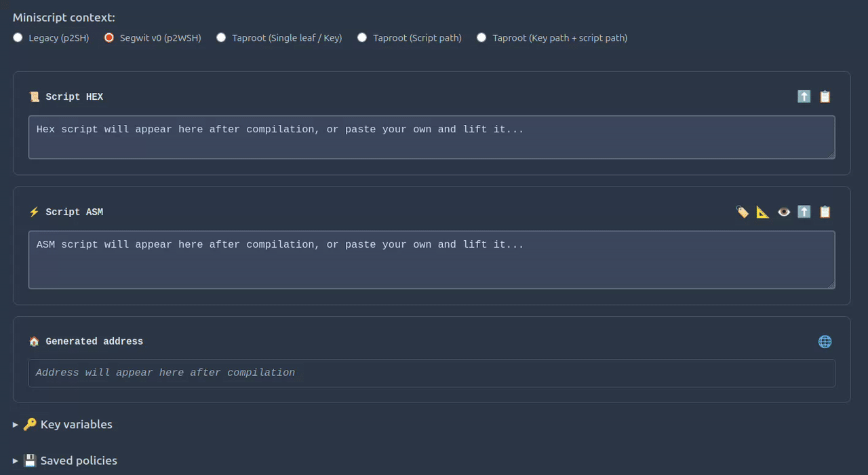Copy Script ASM using clipboard icon
The width and height of the screenshot is (868, 475).
[825, 212]
